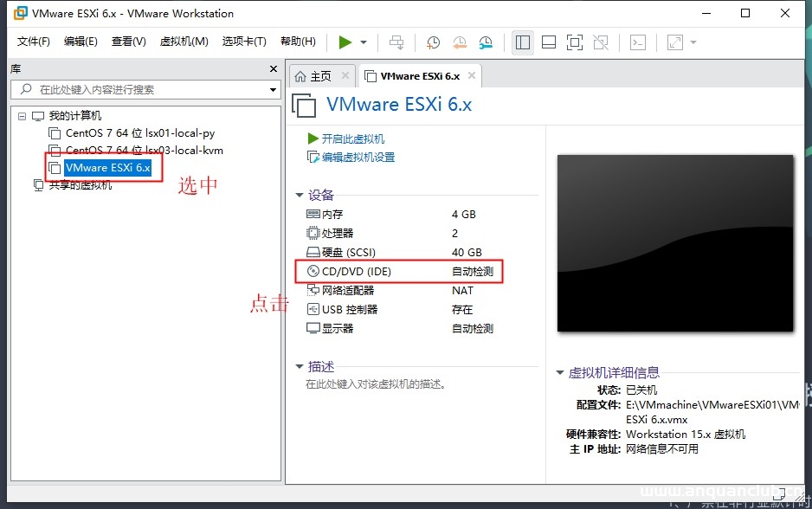Open the snapshot manager toolbar icon

485,42
